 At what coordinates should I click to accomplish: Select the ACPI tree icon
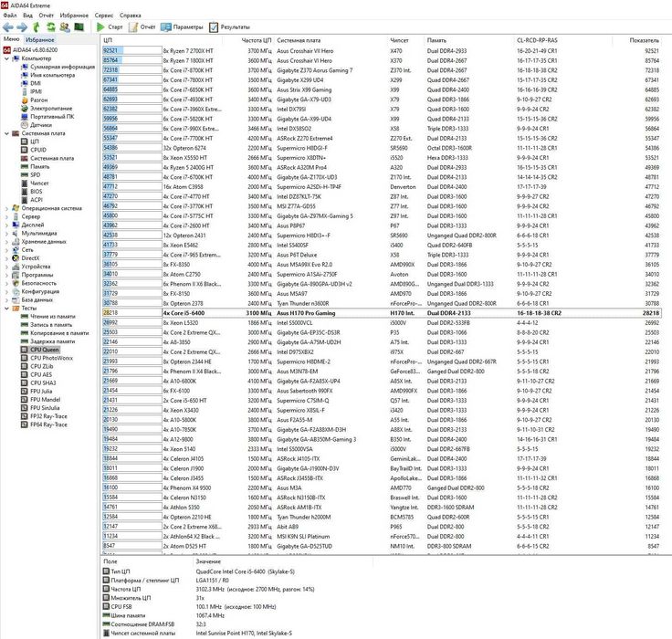[x=25, y=200]
